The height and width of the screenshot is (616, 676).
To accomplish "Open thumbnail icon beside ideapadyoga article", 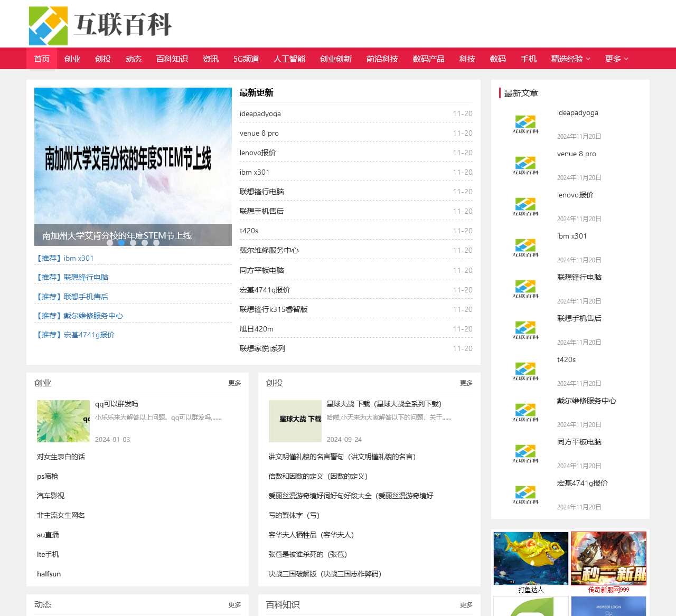I will click(525, 125).
